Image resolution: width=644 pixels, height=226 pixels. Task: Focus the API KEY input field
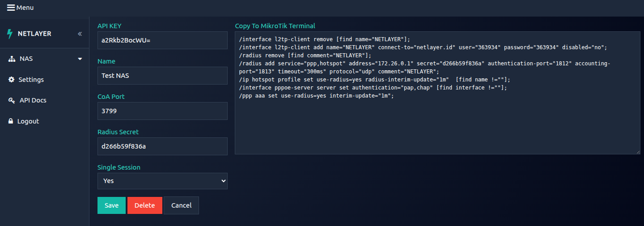pyautogui.click(x=162, y=40)
